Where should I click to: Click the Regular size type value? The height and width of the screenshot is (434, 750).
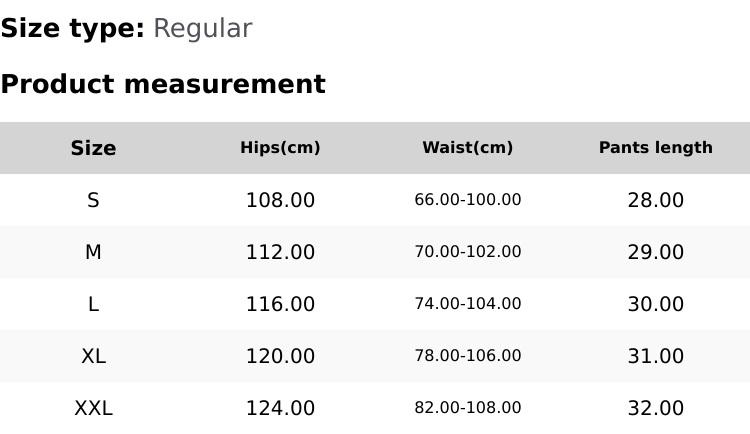point(202,29)
